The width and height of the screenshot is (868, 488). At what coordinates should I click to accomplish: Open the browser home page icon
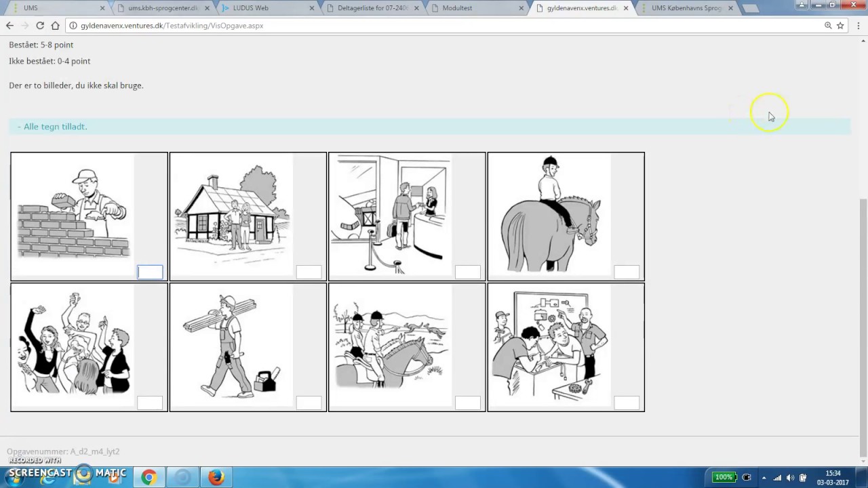[x=56, y=26]
